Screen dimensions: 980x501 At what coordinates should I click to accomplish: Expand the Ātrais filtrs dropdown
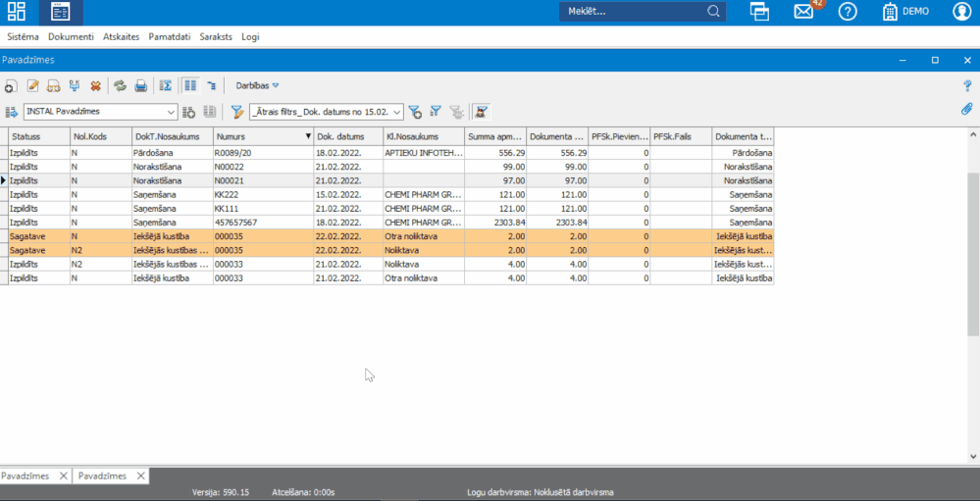click(x=396, y=112)
